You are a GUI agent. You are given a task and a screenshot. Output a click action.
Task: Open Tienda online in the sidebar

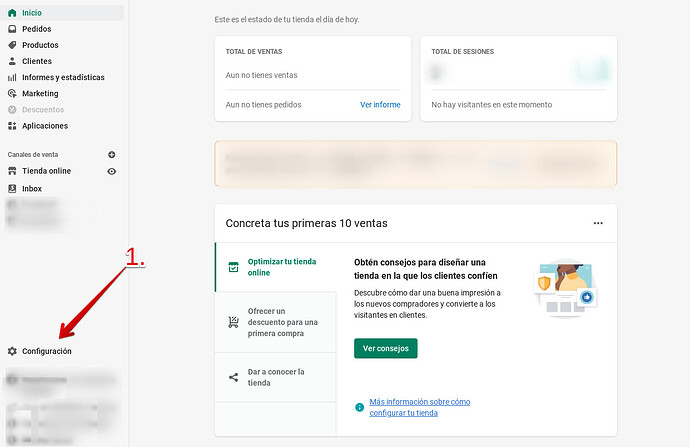tap(47, 171)
